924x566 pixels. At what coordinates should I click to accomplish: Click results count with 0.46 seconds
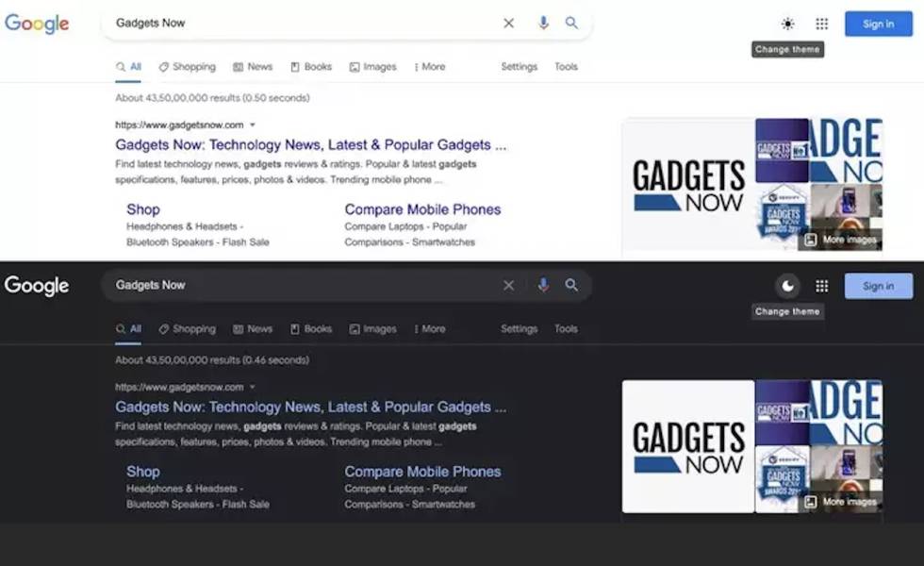coord(212,360)
